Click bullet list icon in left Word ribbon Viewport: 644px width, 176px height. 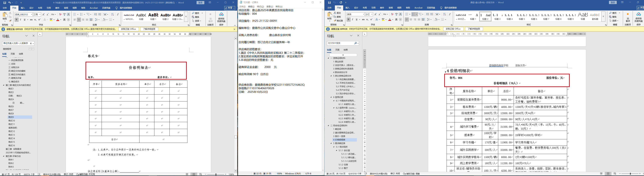[x=75, y=15]
